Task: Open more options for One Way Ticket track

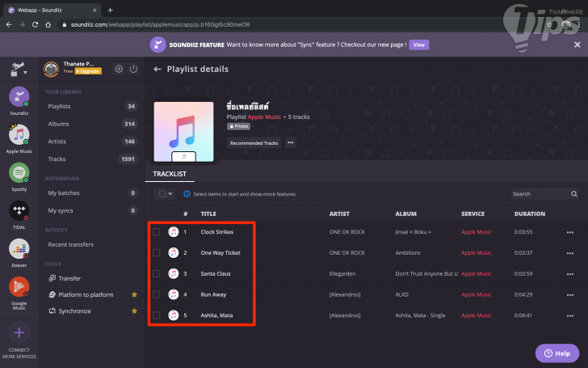Action: point(570,253)
